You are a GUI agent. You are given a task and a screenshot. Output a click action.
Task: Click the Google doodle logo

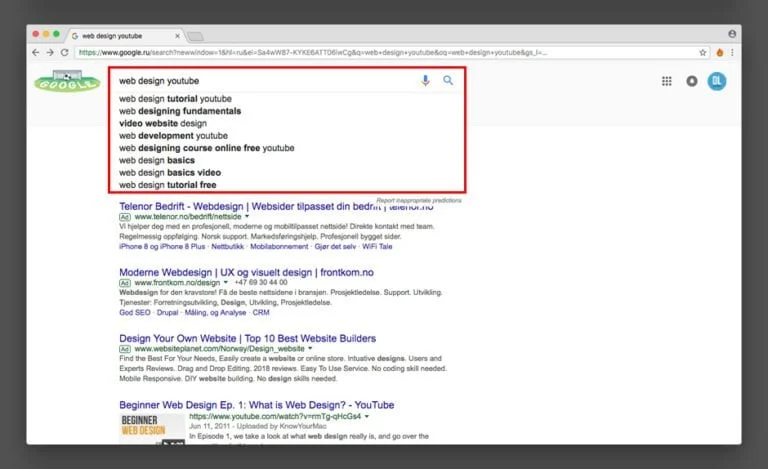click(66, 82)
